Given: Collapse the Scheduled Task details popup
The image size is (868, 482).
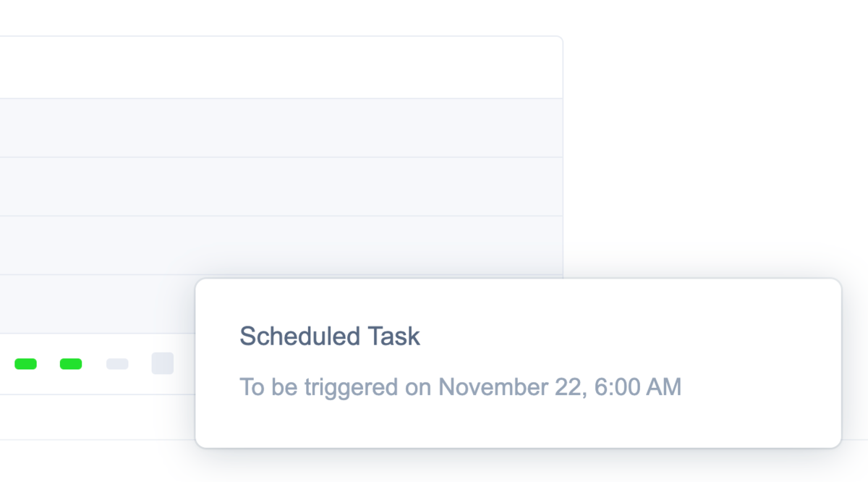Looking at the screenshot, I should [519, 362].
